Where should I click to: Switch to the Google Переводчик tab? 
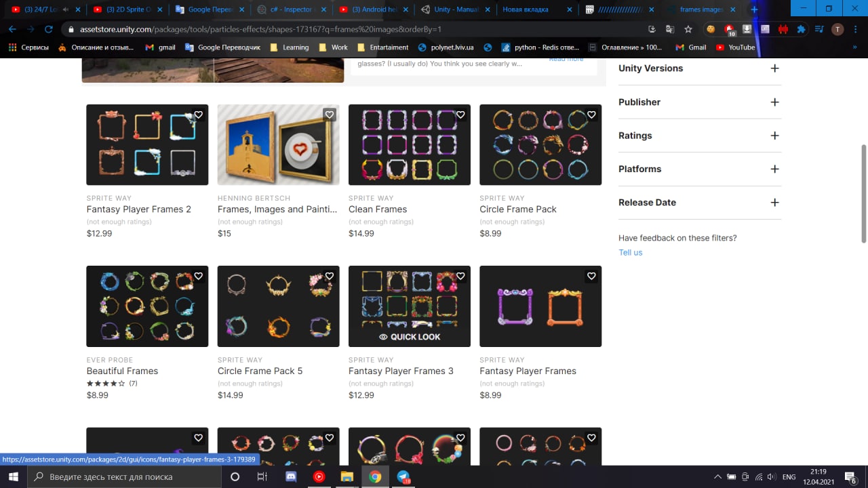coord(209,9)
